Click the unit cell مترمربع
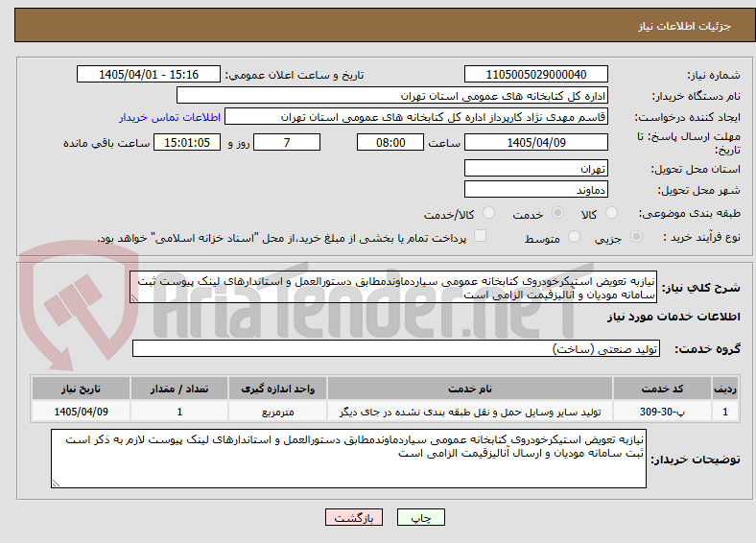756x543 pixels. tap(277, 412)
